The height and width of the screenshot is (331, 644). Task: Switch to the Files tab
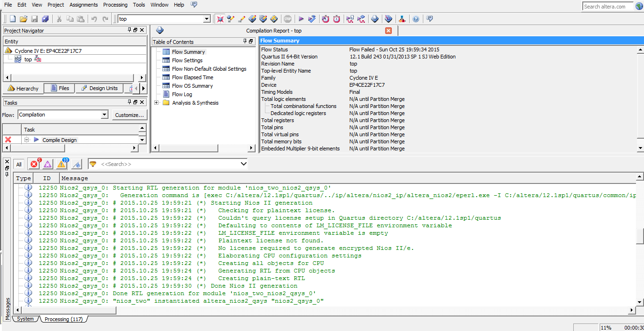point(59,88)
